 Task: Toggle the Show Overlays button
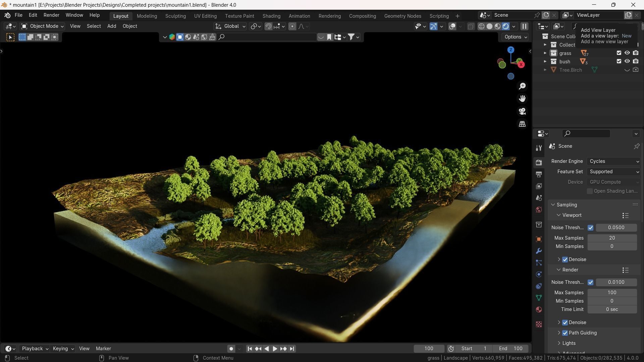click(x=452, y=26)
